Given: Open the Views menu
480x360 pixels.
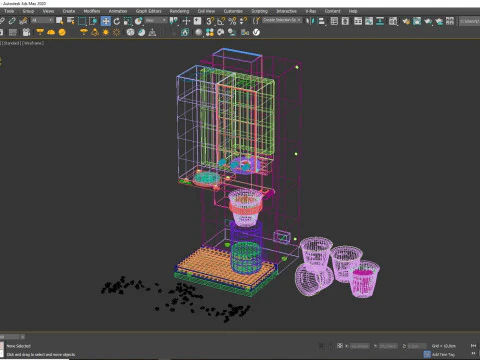Looking at the screenshot, I should tap(48, 11).
